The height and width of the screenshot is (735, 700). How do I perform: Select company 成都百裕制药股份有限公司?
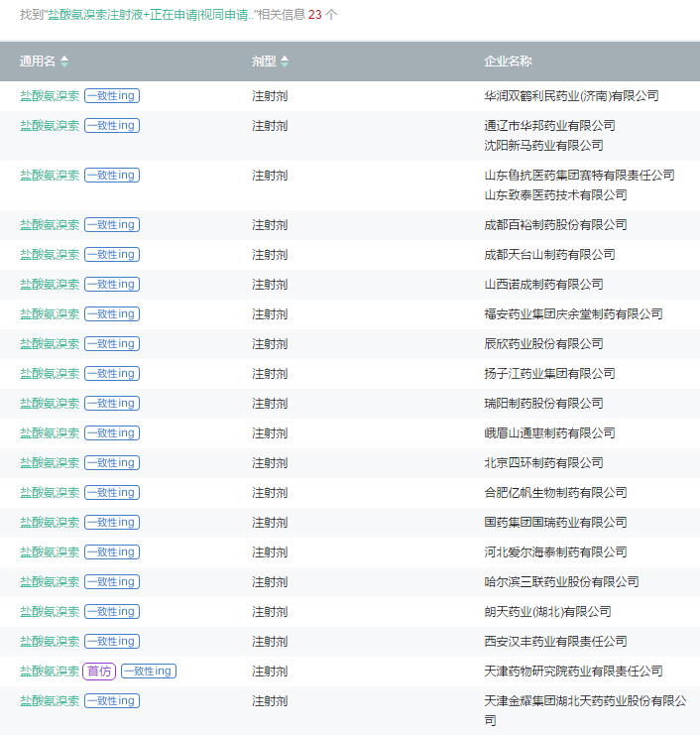coord(555,225)
